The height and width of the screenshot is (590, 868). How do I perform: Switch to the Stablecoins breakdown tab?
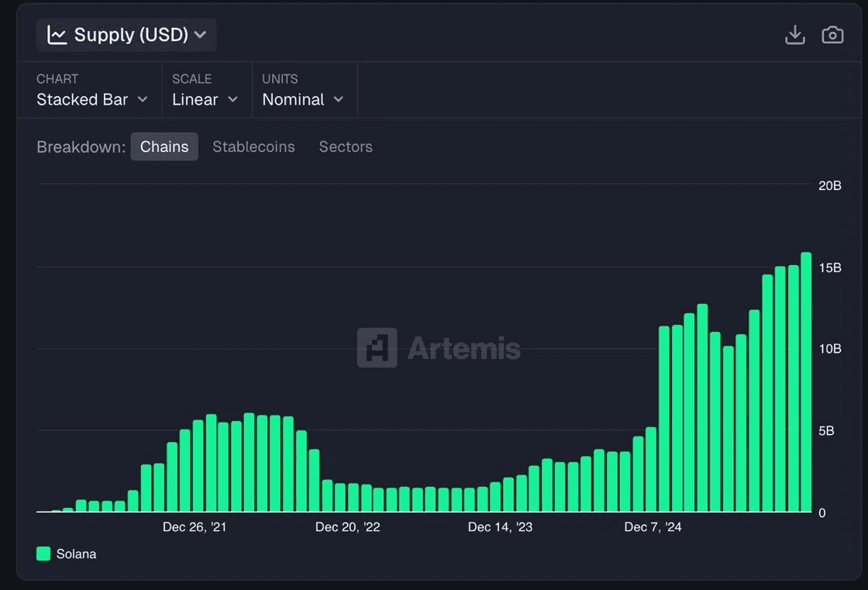(x=253, y=147)
